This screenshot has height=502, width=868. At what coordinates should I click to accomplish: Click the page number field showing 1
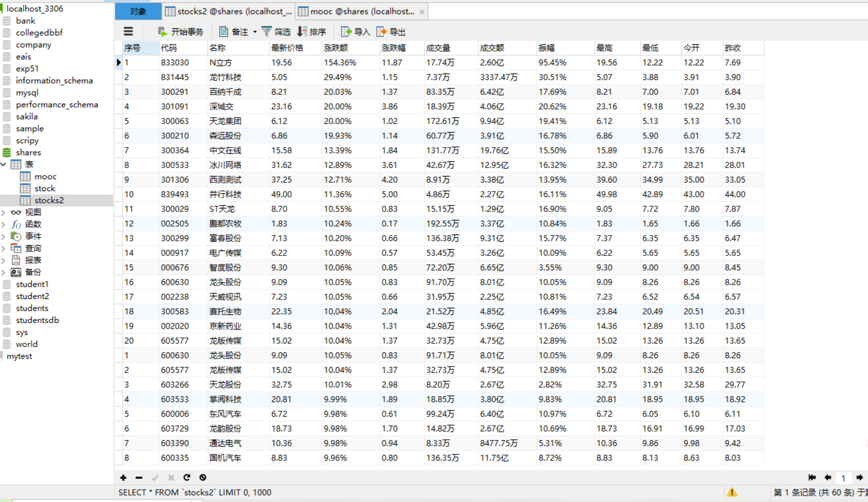click(x=844, y=478)
